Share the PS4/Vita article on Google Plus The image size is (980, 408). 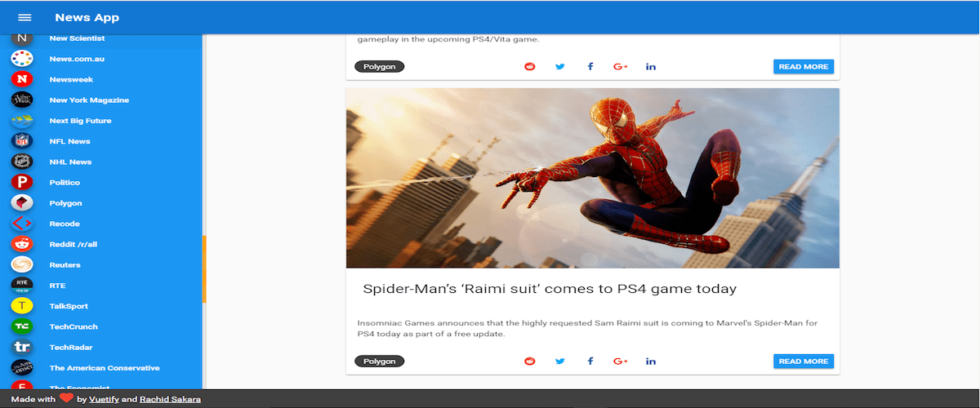point(621,66)
